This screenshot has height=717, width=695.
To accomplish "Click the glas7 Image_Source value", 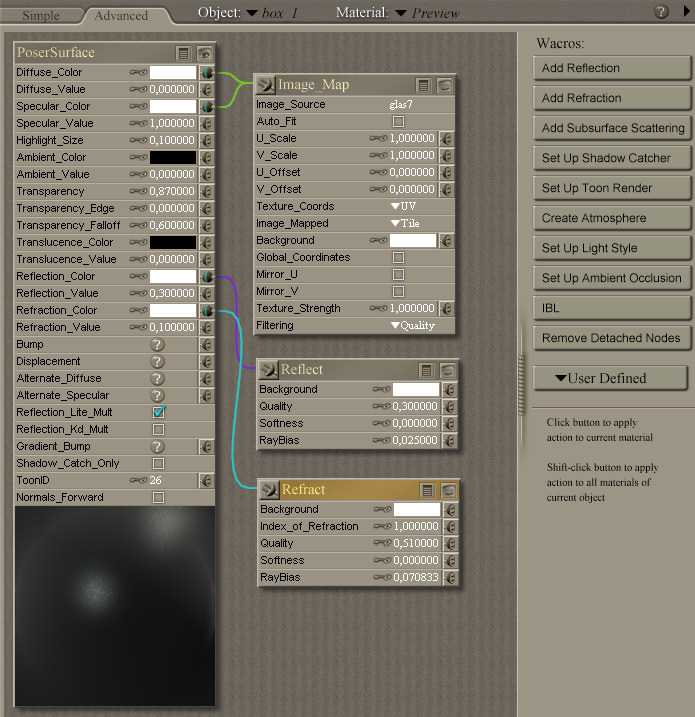I will 401,105.
